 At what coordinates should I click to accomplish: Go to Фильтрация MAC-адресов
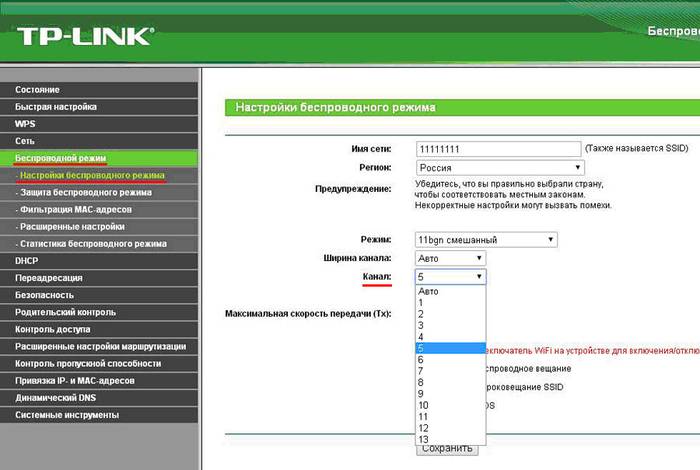(x=74, y=209)
